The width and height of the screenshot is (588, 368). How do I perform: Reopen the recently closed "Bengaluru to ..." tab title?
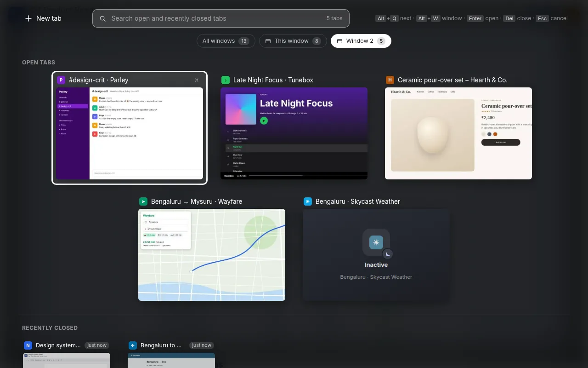click(x=161, y=345)
